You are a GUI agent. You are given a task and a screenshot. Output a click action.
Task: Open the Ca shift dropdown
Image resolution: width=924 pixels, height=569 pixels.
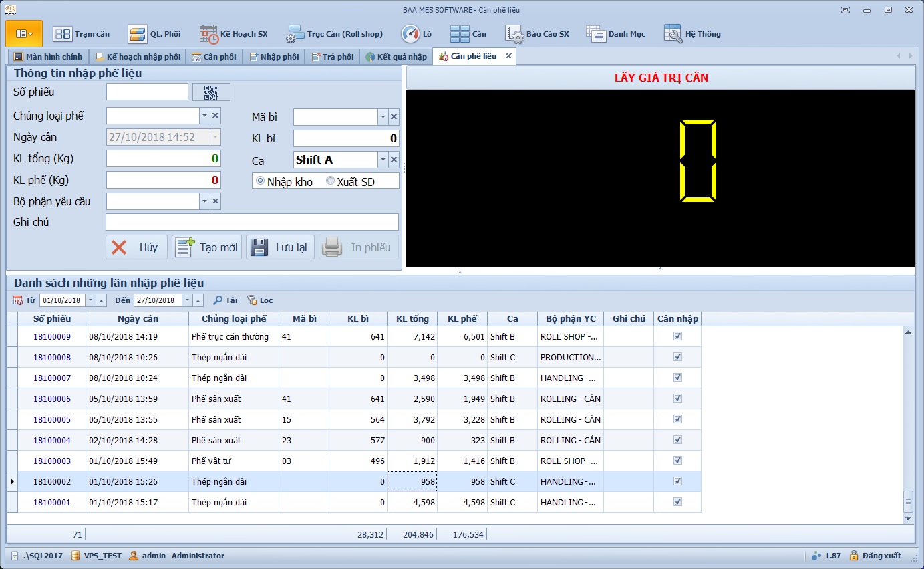pyautogui.click(x=383, y=160)
